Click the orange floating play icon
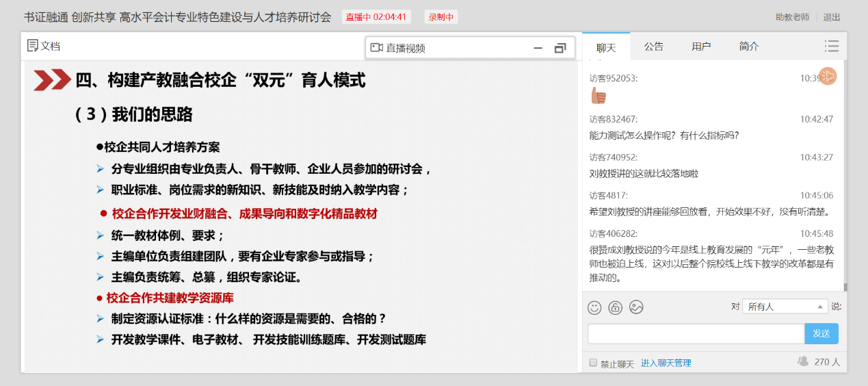This screenshot has height=386, width=868. (x=828, y=76)
